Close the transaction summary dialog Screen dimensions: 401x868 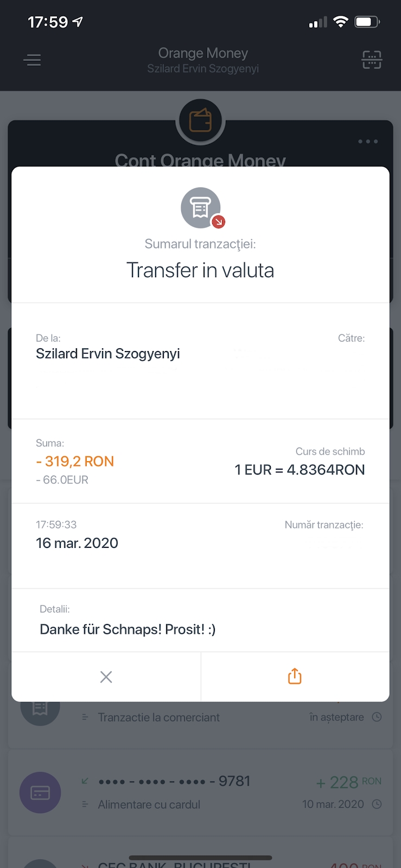tap(106, 676)
